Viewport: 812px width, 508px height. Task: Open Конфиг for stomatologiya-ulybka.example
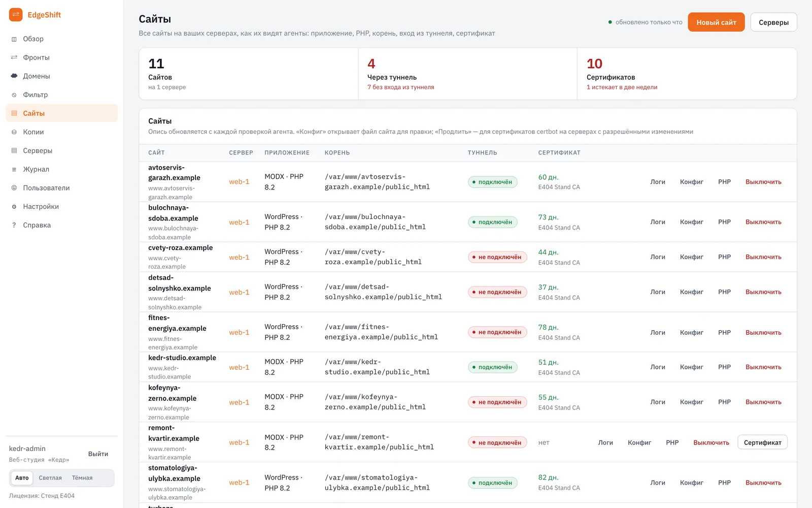point(692,483)
